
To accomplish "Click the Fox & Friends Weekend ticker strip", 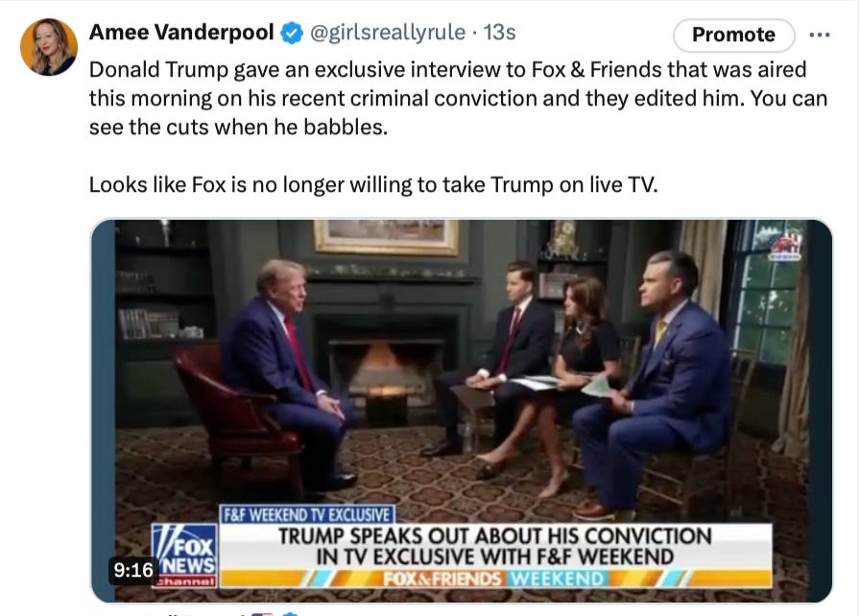I will click(495, 579).
